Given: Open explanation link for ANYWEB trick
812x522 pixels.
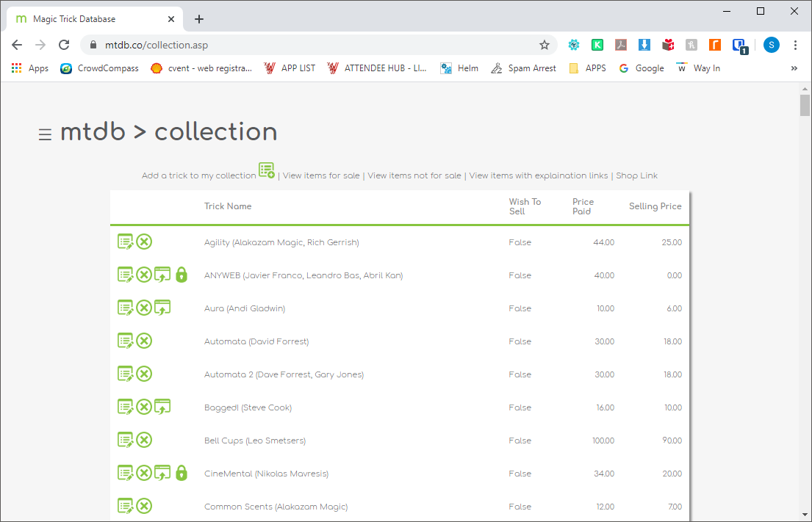Looking at the screenshot, I should pos(162,275).
